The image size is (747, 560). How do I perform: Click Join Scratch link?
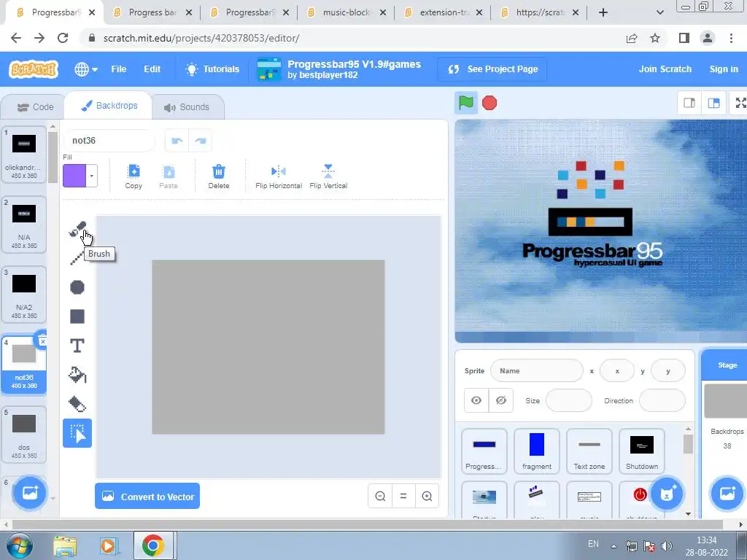(665, 69)
